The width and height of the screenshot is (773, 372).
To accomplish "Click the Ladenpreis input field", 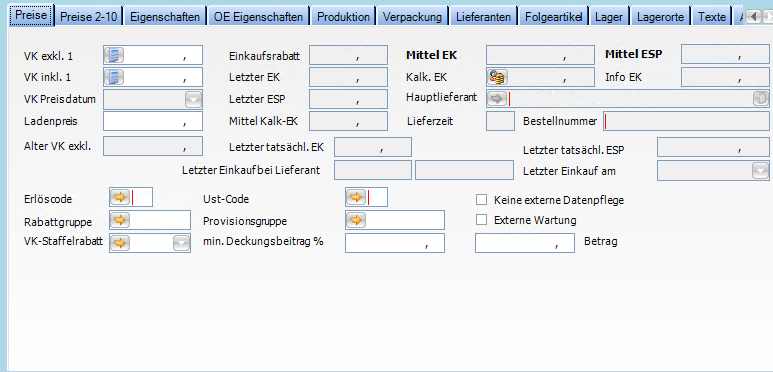I will click(x=153, y=121).
